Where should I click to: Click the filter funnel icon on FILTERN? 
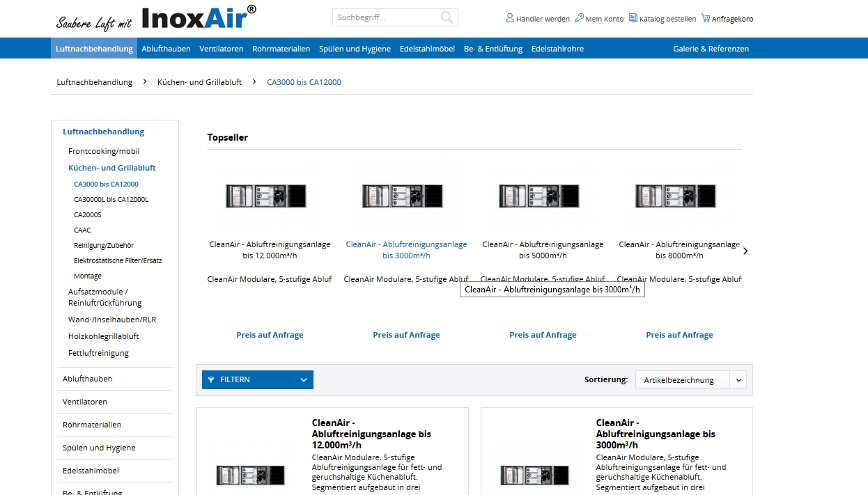click(x=211, y=380)
